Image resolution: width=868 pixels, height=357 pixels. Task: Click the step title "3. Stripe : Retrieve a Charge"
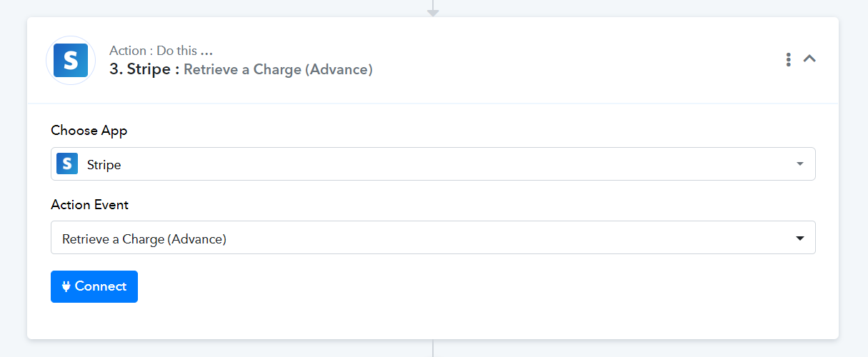pyautogui.click(x=241, y=69)
